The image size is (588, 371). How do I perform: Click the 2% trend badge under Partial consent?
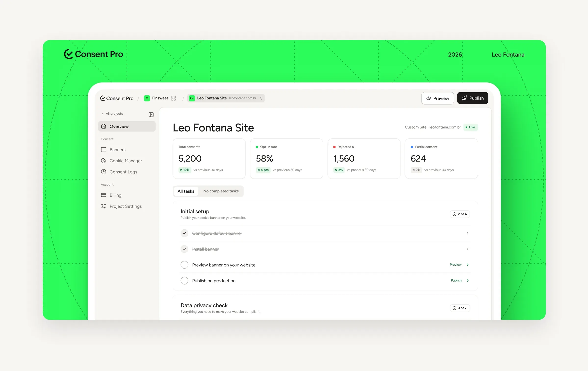pyautogui.click(x=416, y=170)
